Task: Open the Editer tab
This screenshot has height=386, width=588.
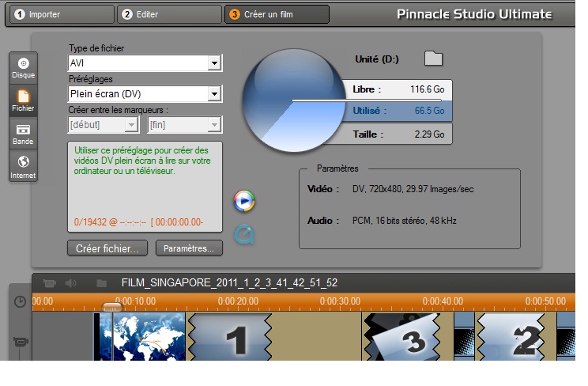Action: pyautogui.click(x=169, y=14)
